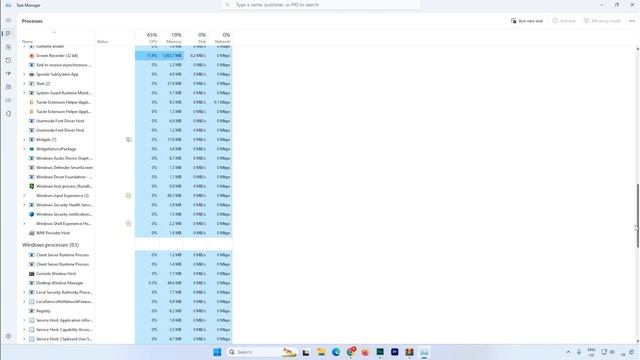Sort the list by the Name column

(x=27, y=42)
